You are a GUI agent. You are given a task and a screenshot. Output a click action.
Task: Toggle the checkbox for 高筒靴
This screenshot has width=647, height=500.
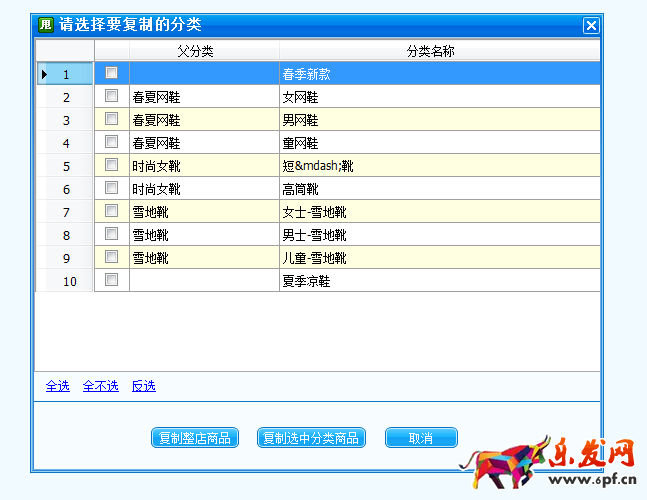[x=111, y=188]
